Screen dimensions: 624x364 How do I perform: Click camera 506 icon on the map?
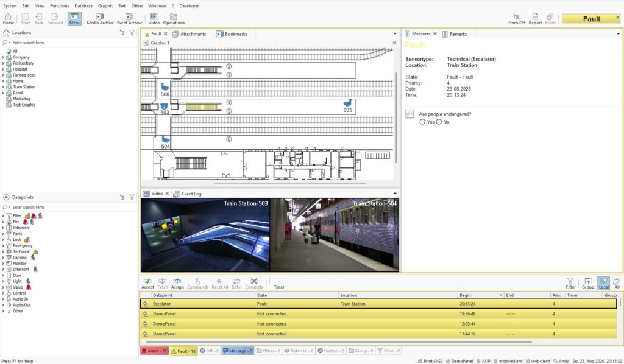point(165,87)
